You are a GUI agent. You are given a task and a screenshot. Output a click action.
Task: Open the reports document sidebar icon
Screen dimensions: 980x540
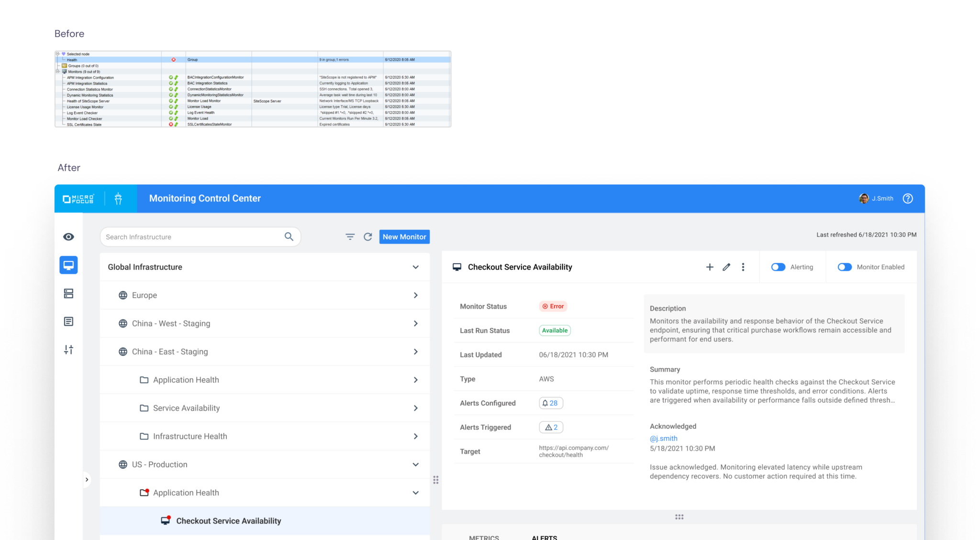click(68, 322)
